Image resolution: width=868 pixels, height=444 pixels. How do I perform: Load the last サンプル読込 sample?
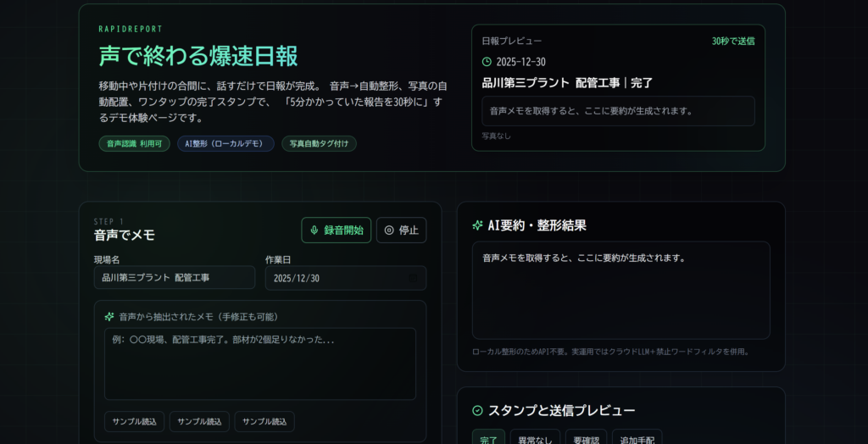pyautogui.click(x=264, y=422)
